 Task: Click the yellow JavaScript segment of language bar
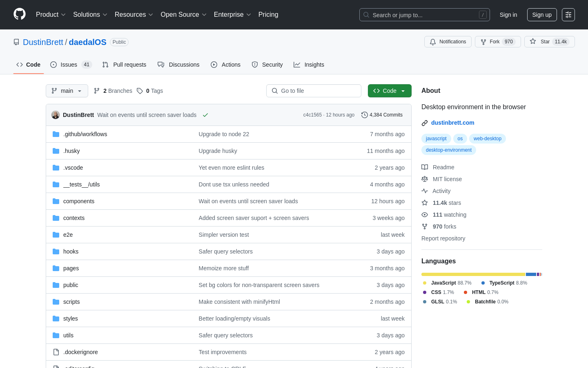tap(473, 274)
